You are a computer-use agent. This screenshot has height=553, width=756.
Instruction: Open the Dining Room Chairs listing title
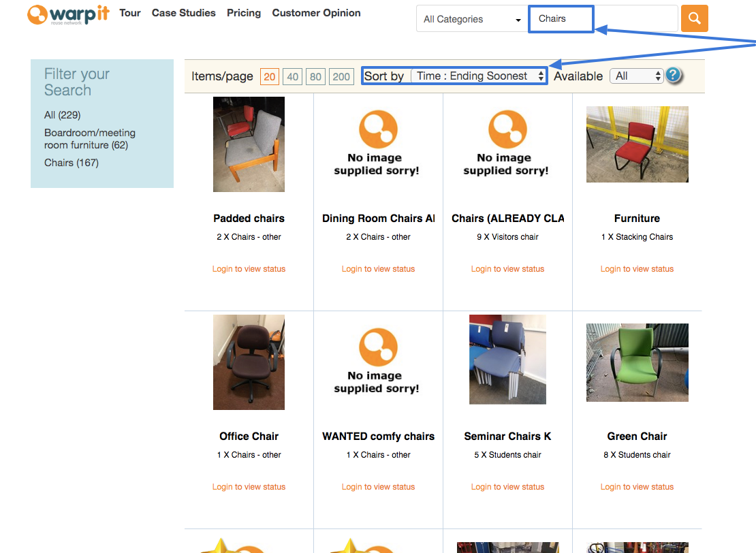[379, 219]
